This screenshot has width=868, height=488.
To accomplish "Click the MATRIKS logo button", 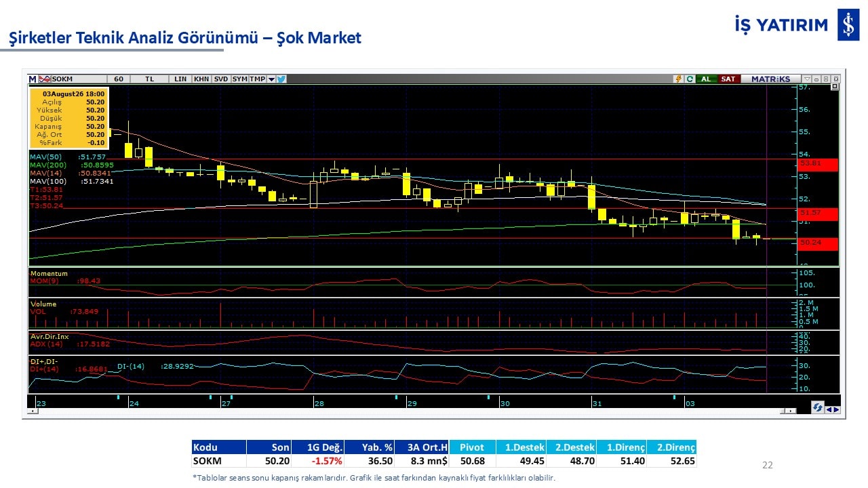I will point(771,79).
